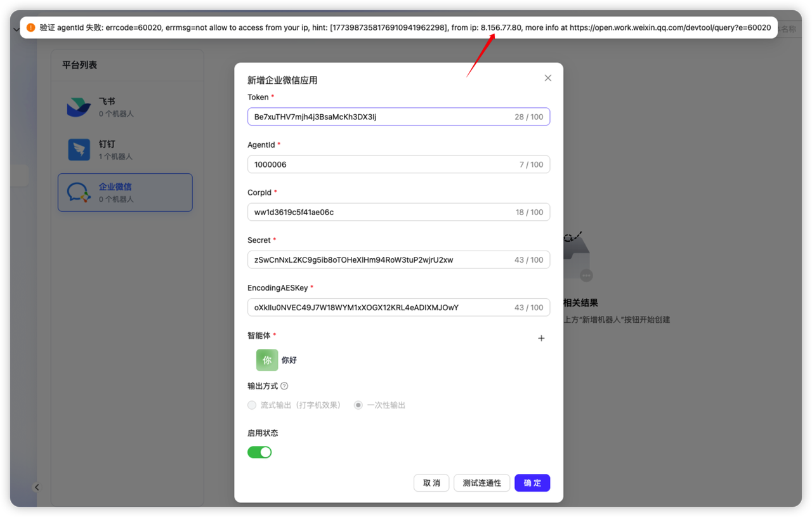812x517 pixels.
Task: Click the Token input field
Action: (x=398, y=117)
